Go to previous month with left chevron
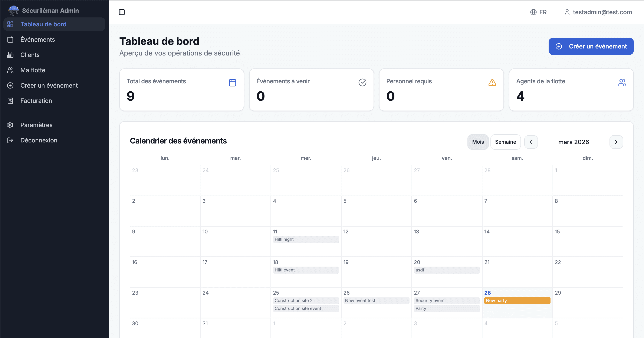This screenshot has width=644, height=338. point(531,142)
